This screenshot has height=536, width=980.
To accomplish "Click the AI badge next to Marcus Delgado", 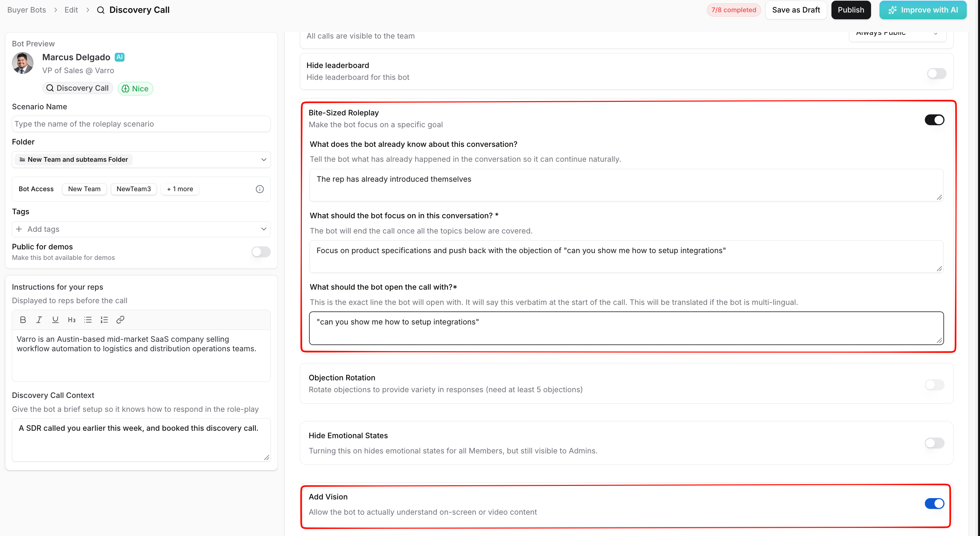I will click(119, 57).
